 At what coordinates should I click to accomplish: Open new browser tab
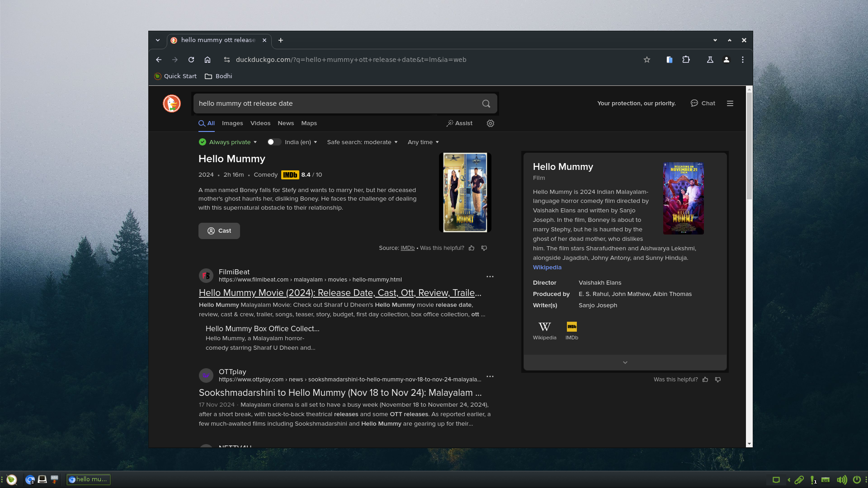281,40
